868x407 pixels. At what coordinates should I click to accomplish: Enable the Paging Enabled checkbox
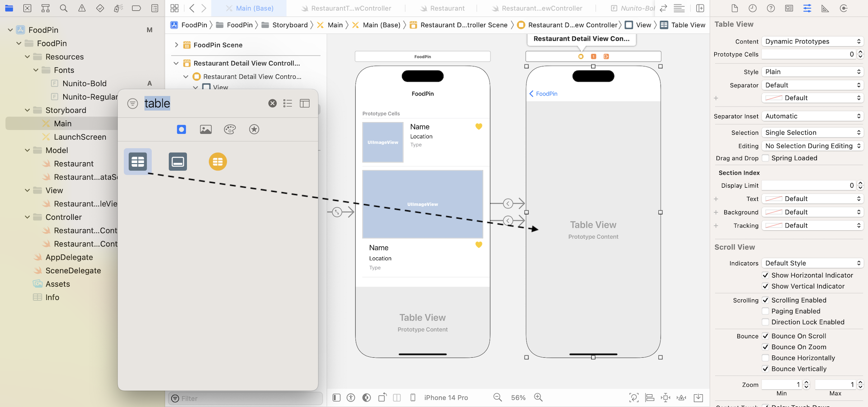(x=766, y=311)
